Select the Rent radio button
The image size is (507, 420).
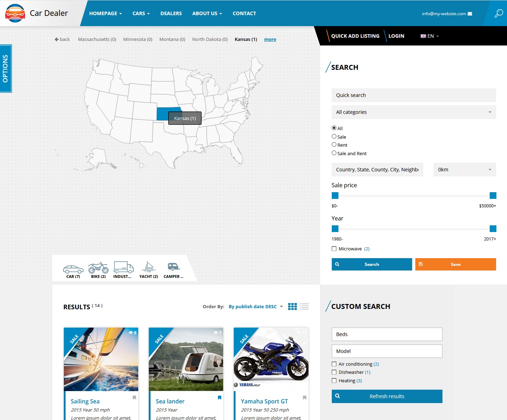point(334,144)
